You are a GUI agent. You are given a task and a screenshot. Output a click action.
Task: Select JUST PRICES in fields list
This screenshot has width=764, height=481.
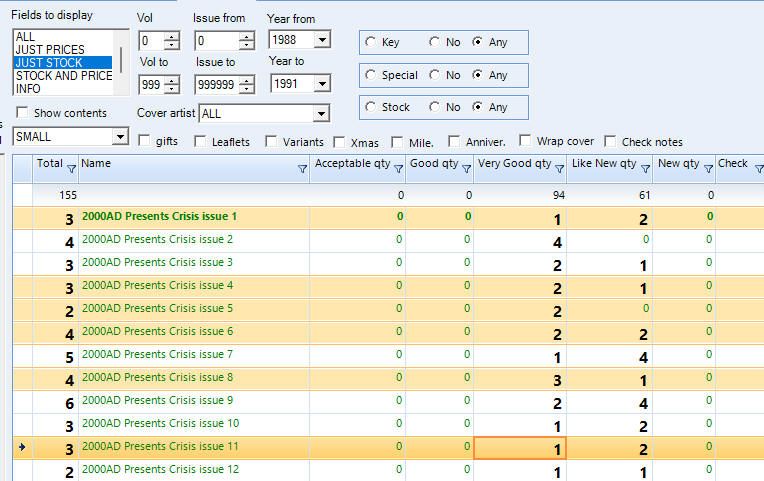click(63, 50)
